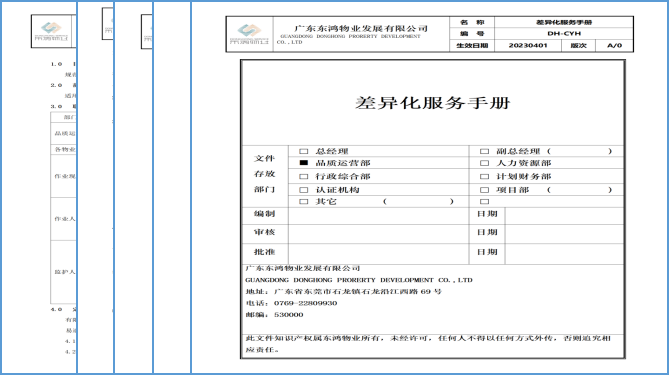Click the 部门 label in storage column
This screenshot has width=670, height=375.
point(264,189)
